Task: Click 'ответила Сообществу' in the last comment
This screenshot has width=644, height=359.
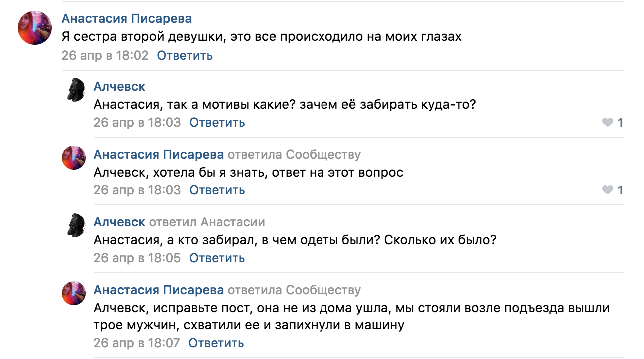Action: tap(294, 290)
